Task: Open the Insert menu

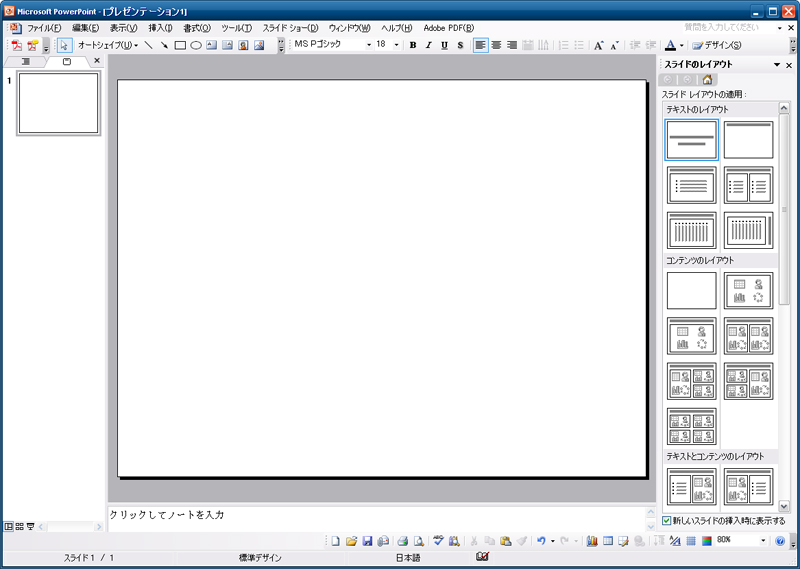Action: tap(160, 28)
